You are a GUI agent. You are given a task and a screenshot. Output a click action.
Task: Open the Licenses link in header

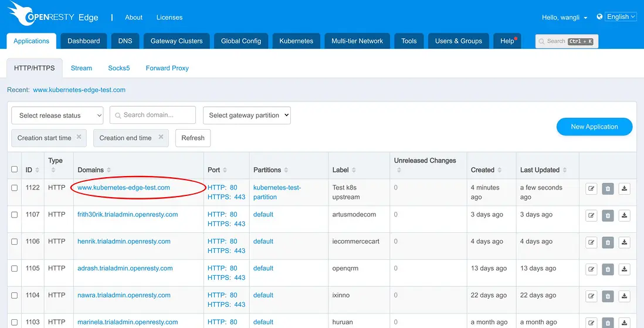click(x=170, y=17)
